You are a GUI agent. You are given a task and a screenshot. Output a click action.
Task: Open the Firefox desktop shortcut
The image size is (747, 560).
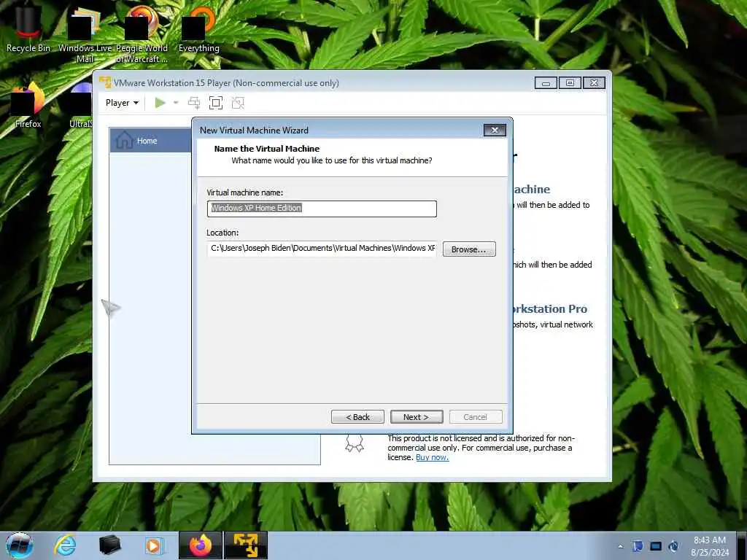pyautogui.click(x=28, y=105)
